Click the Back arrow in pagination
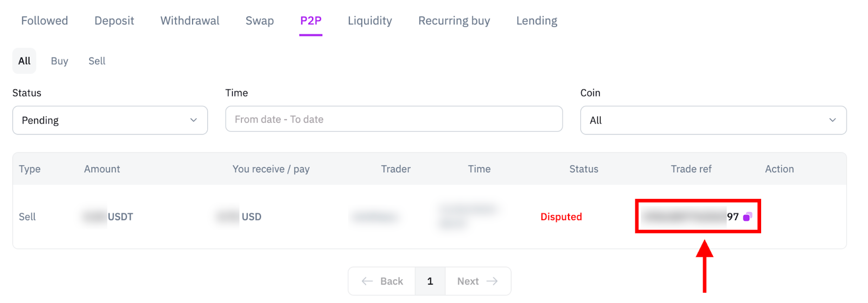Viewport: 868px width, 303px height. pyautogui.click(x=367, y=281)
